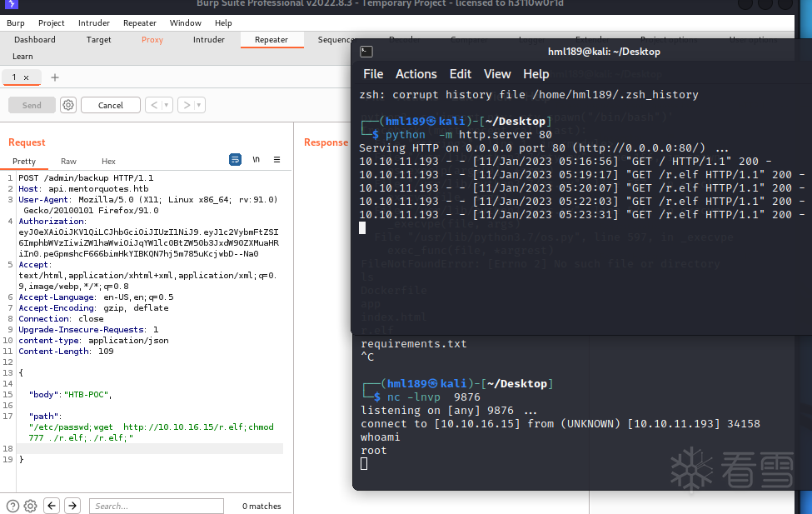Click the Host: api.mentorquotes.htb header
The height and width of the screenshot is (514, 812).
pyautogui.click(x=83, y=188)
